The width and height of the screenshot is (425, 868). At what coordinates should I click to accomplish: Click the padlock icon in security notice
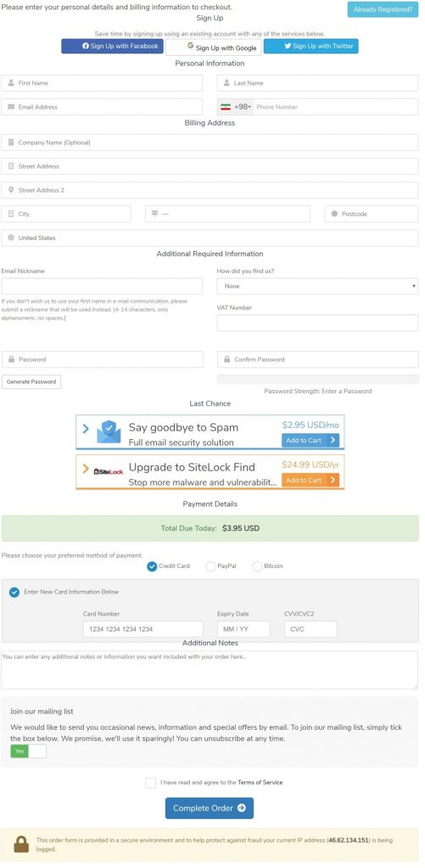coord(21,843)
